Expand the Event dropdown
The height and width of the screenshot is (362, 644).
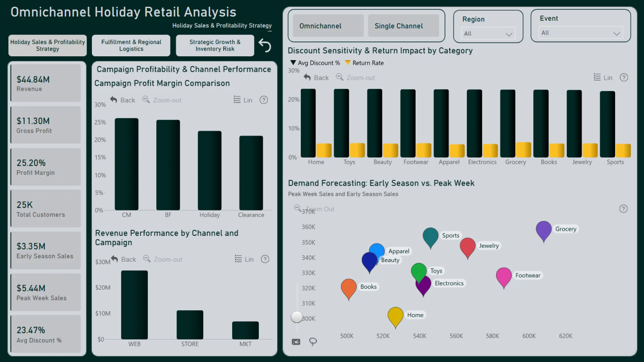(581, 33)
